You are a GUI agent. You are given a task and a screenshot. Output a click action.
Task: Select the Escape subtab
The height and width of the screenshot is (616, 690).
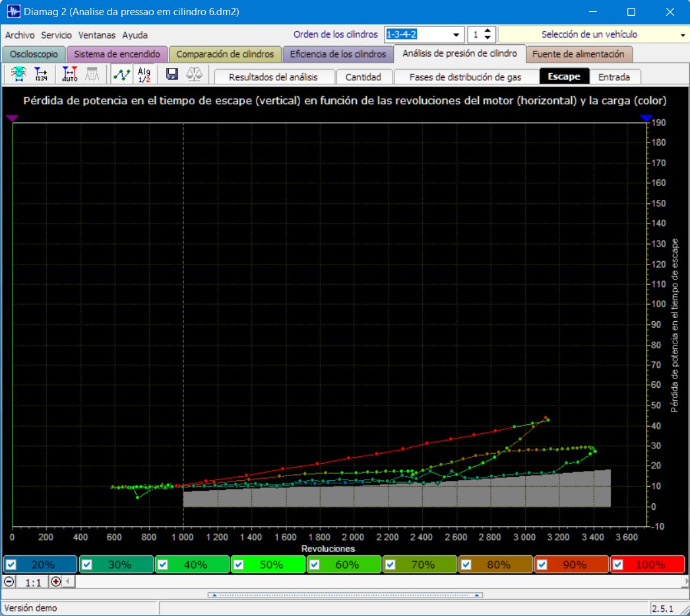(564, 77)
